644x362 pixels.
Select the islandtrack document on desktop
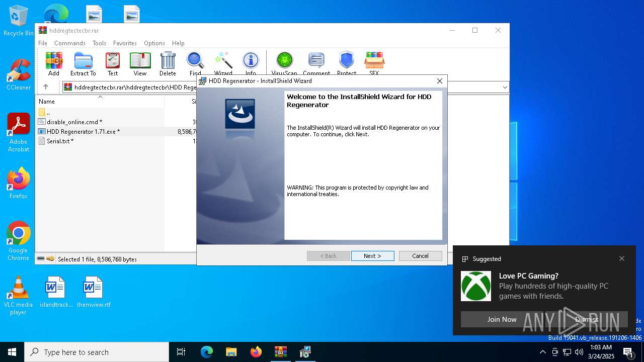pyautogui.click(x=56, y=292)
